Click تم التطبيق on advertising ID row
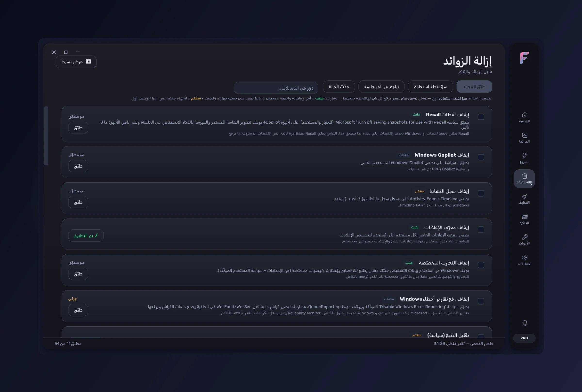Screen dimensions: 582x392 tap(86, 235)
